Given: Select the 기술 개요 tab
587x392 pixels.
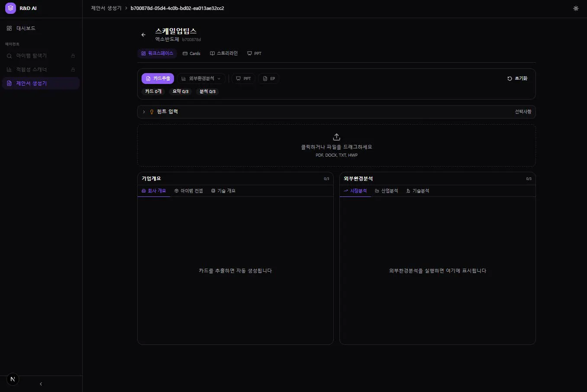Looking at the screenshot, I should coord(223,191).
